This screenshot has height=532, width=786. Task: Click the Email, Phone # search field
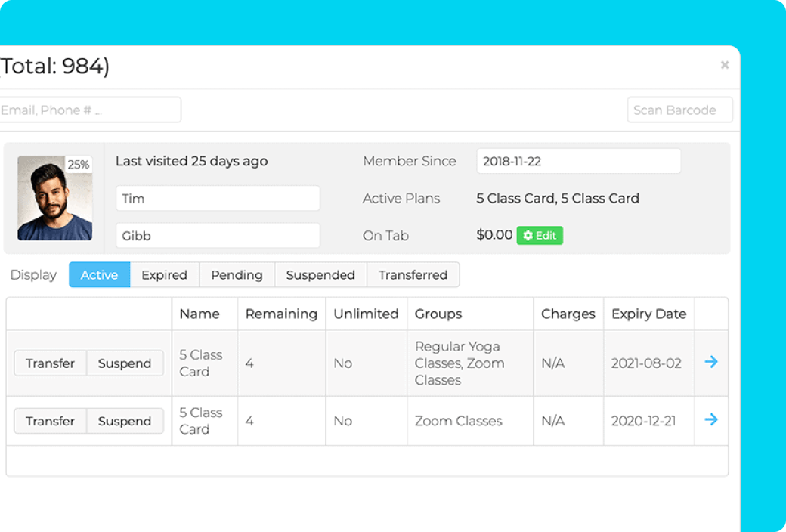tap(90, 110)
